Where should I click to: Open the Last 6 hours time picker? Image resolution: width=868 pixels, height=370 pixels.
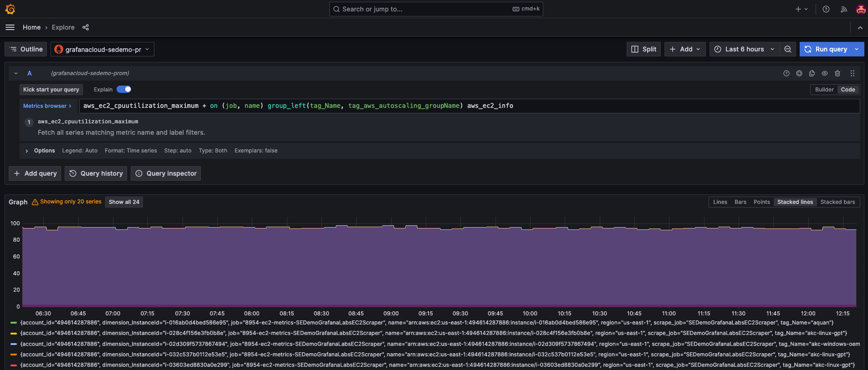744,49
